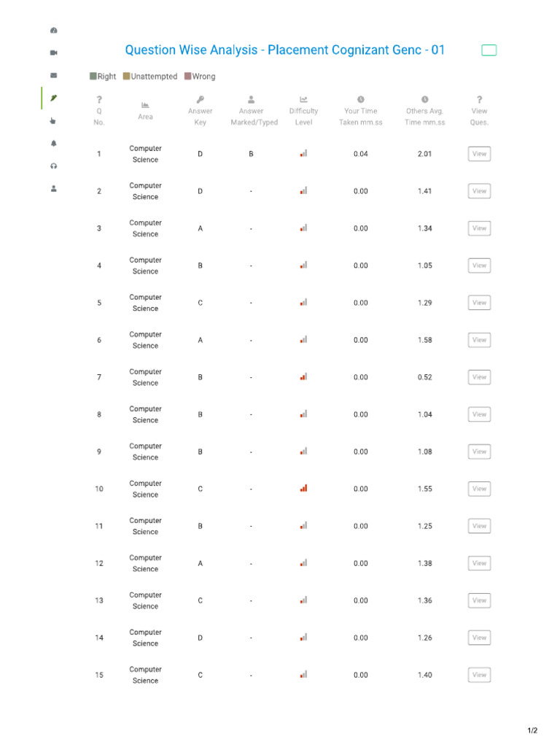Open the notification bell sidebar icon
Viewport: 560px width, 747px height.
[54, 144]
